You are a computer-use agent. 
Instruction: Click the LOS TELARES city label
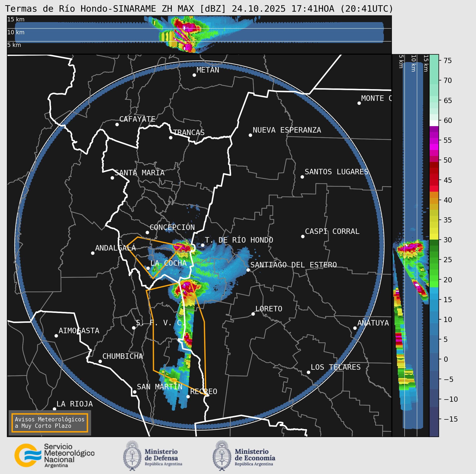(x=336, y=367)
